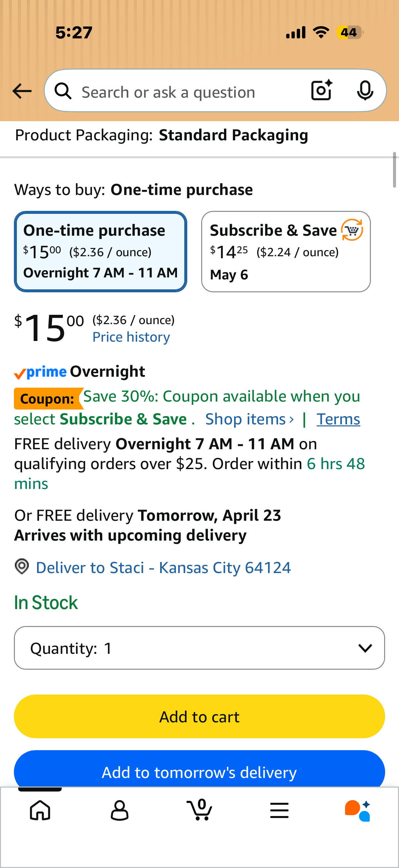This screenshot has width=399, height=868.
Task: Open the Rufus AI assistant icon
Action: tap(358, 810)
